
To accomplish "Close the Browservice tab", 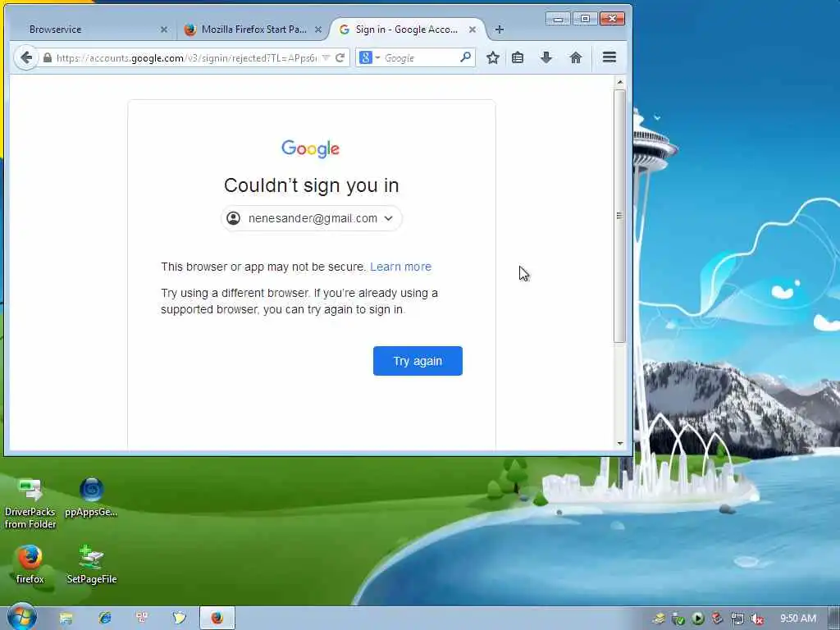I will [164, 30].
